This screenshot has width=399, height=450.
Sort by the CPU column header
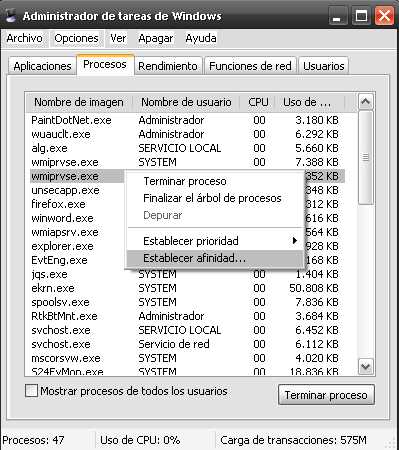258,102
